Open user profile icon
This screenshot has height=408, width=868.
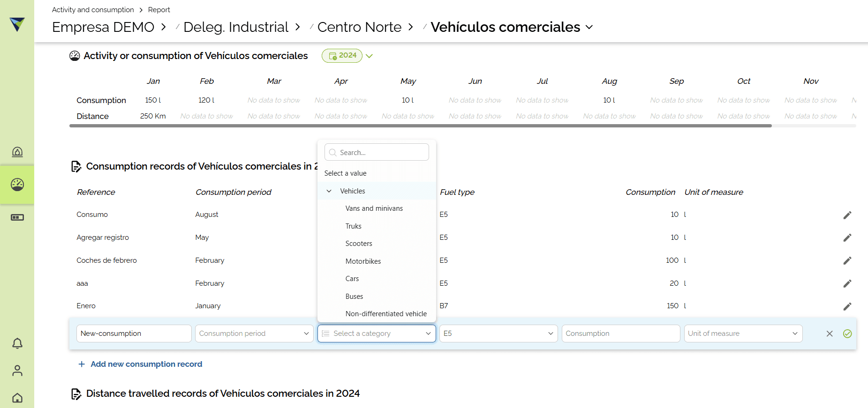(17, 371)
